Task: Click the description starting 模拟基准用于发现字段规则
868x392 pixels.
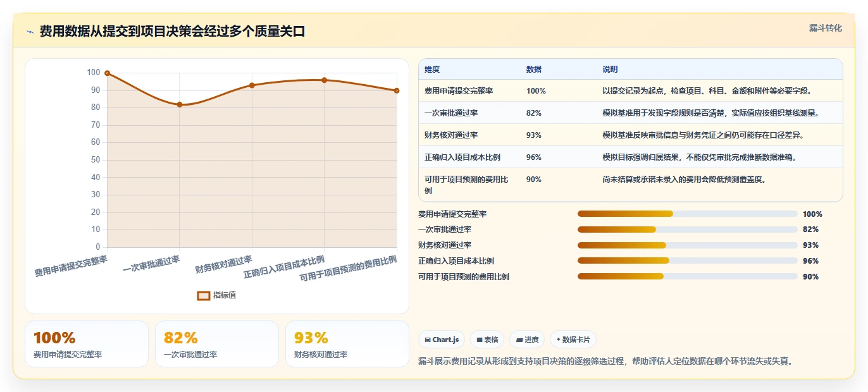Action: (711, 113)
